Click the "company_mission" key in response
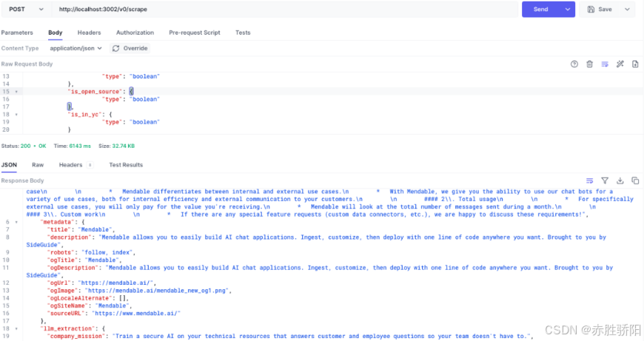This screenshot has width=644, height=341. tap(76, 336)
